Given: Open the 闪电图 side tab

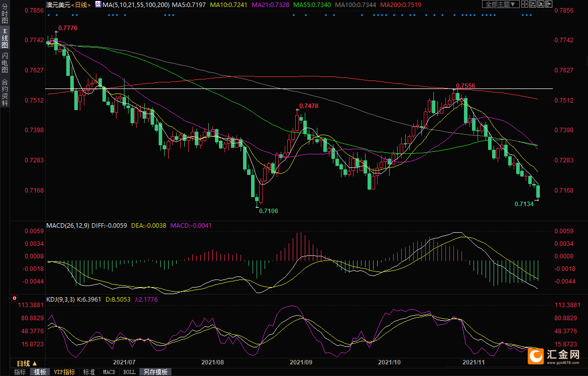Looking at the screenshot, I should [x=5, y=63].
